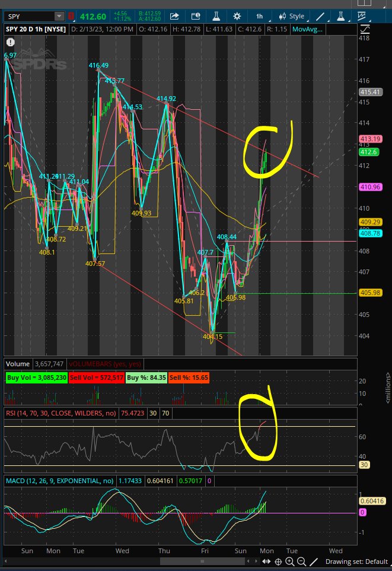
Task: Select the drawing line tool in toolbar
Action: click(x=320, y=17)
